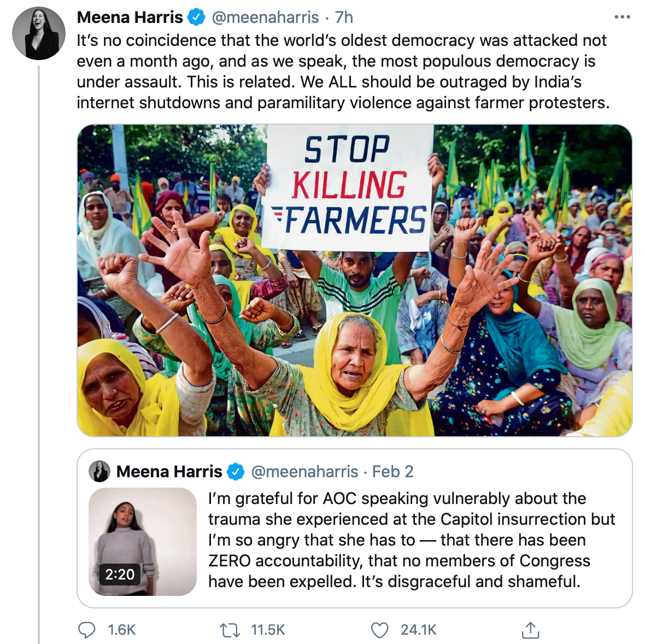This screenshot has height=644, width=645.
Task: Open the farmers protest photo
Action: tap(354, 280)
